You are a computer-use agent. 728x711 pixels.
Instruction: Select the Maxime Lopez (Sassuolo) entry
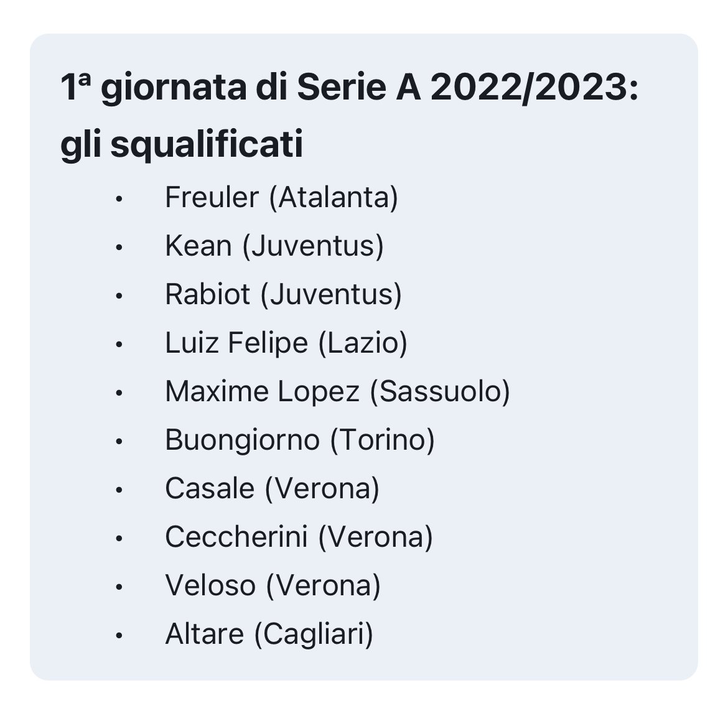pos(337,392)
